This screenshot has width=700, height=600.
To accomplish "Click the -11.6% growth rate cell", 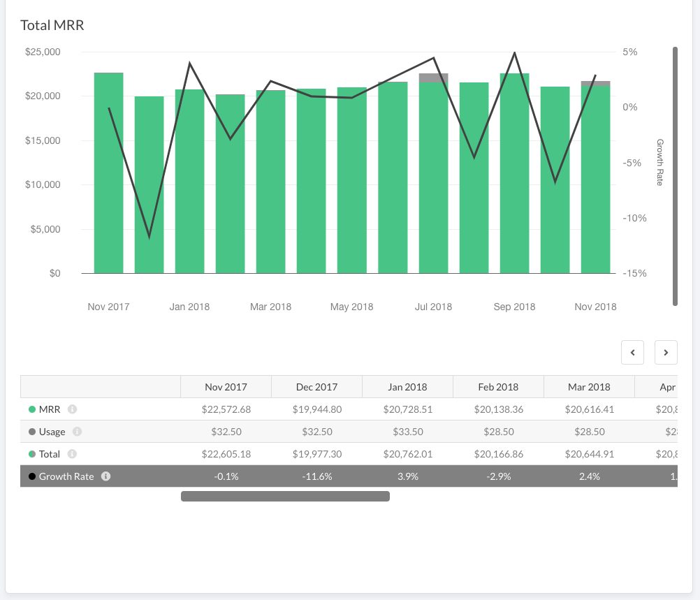I will pyautogui.click(x=316, y=476).
